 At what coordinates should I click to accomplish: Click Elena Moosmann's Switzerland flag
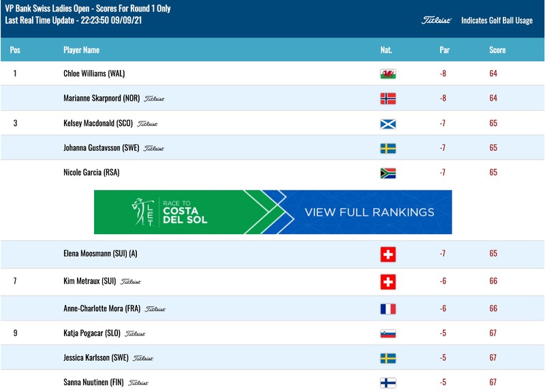(x=388, y=254)
